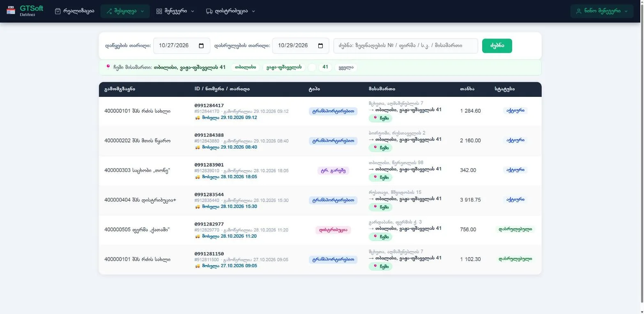Open calendar picker for start date 10/27/2026
Viewport: 644px width, 314px height.
[x=201, y=46]
